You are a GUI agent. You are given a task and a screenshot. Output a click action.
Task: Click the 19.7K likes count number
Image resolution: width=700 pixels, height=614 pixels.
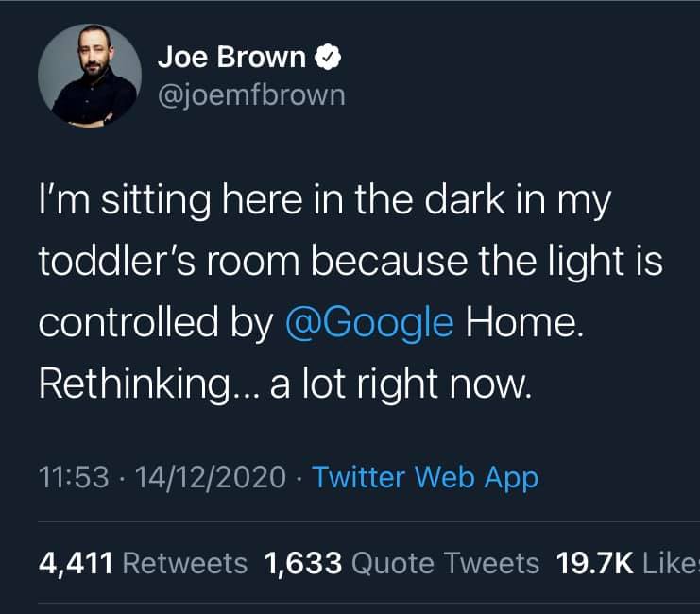pos(593,564)
